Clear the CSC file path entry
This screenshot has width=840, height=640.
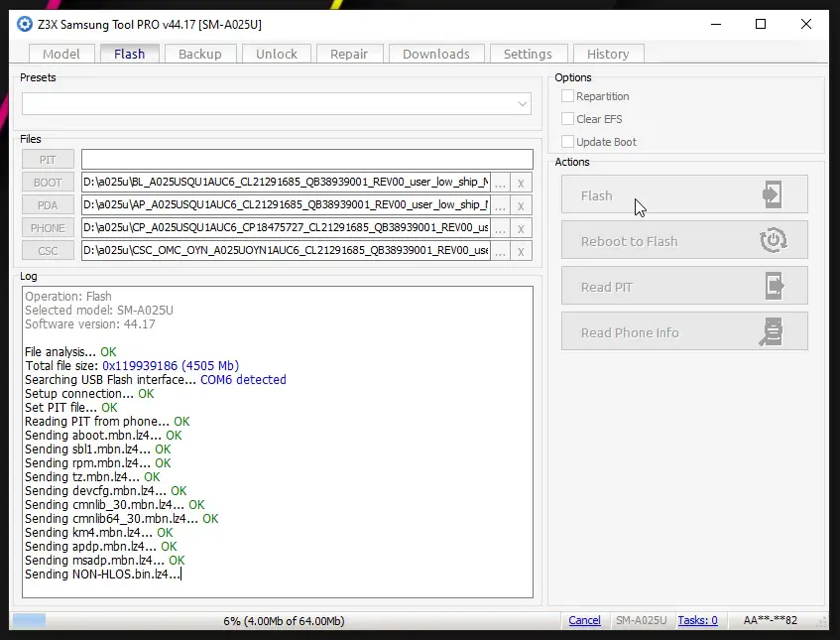coord(522,251)
